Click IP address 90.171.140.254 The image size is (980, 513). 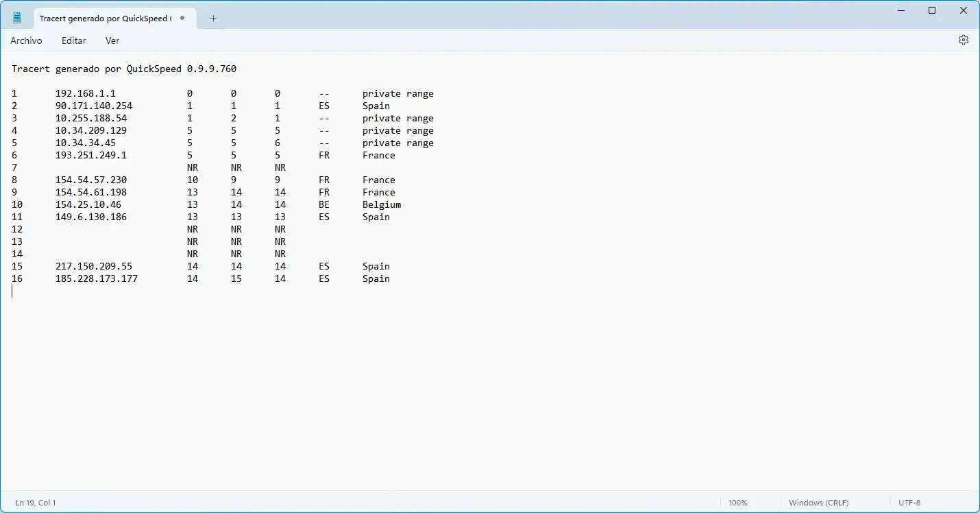pyautogui.click(x=94, y=106)
